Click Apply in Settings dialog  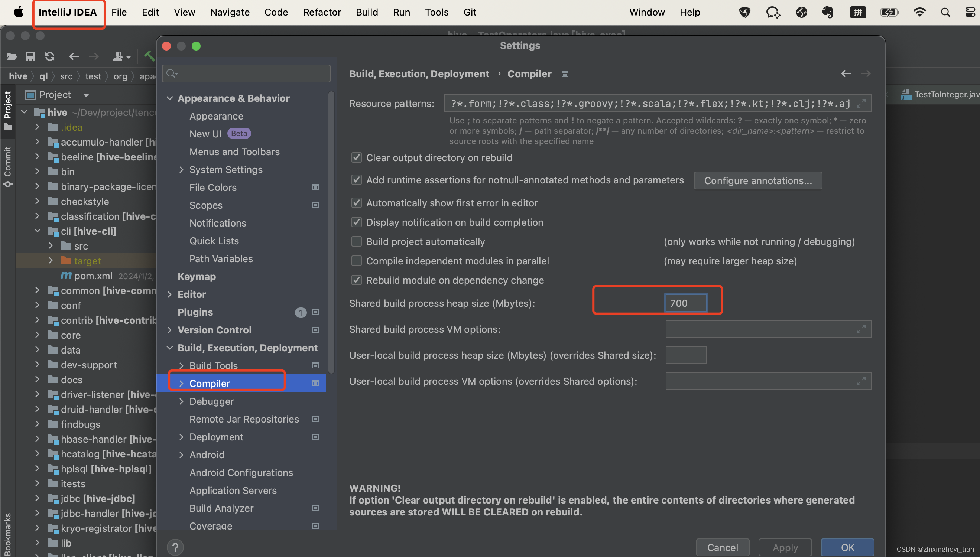[785, 547]
